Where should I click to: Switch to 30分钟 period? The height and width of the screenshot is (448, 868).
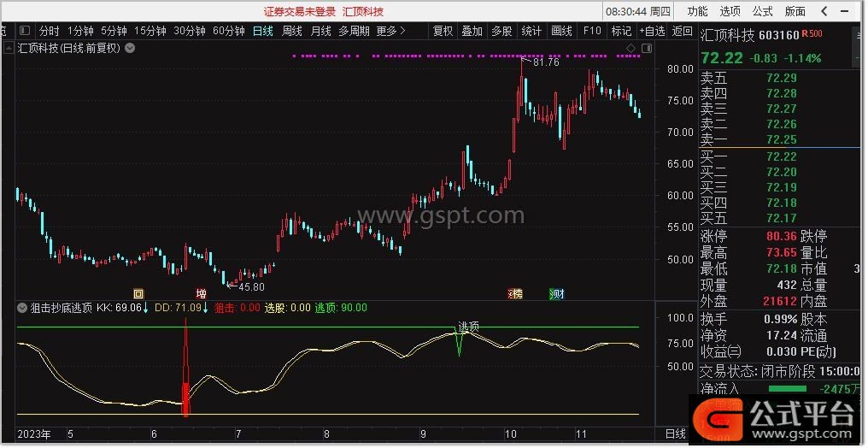click(x=190, y=31)
